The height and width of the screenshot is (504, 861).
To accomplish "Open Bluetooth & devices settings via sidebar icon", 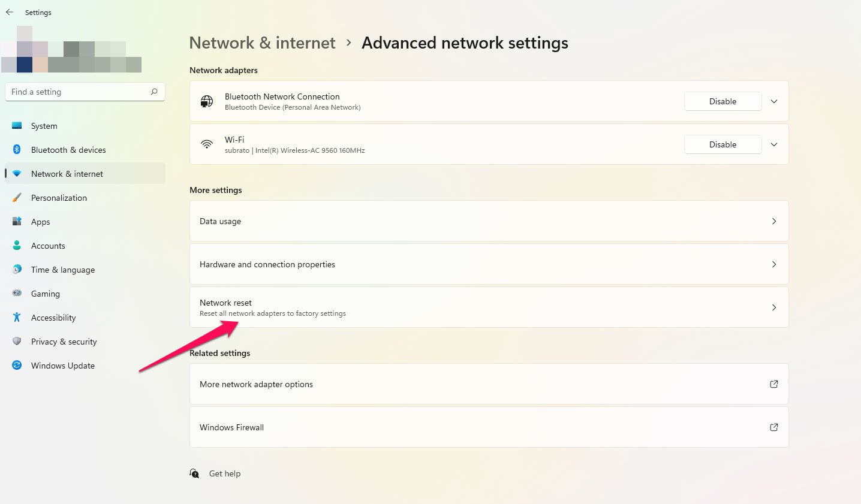I will [x=17, y=150].
